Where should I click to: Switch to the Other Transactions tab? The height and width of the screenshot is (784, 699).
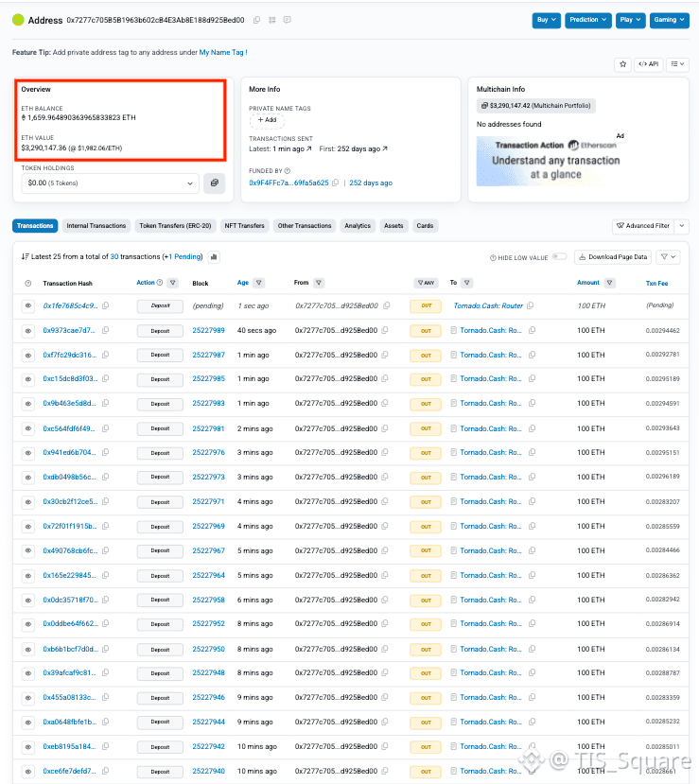point(305,226)
